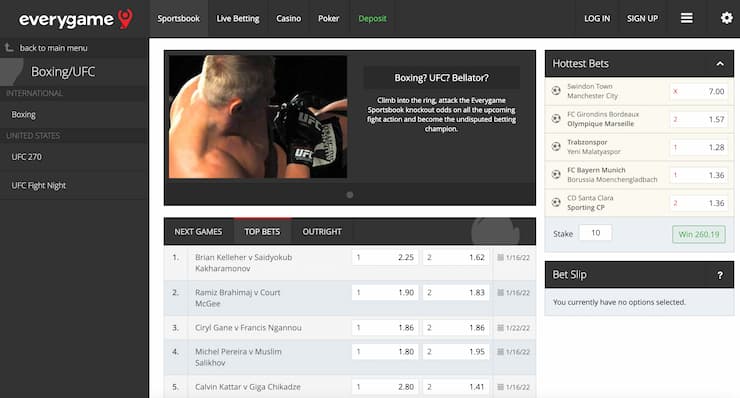This screenshot has height=398, width=740.
Task: Pick odds 1.36 for Sporting CP
Action: point(699,203)
